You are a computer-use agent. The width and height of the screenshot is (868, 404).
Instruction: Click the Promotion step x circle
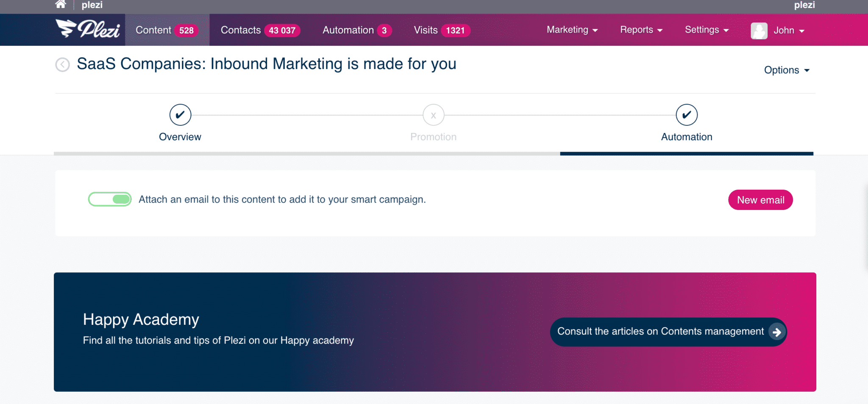tap(433, 115)
